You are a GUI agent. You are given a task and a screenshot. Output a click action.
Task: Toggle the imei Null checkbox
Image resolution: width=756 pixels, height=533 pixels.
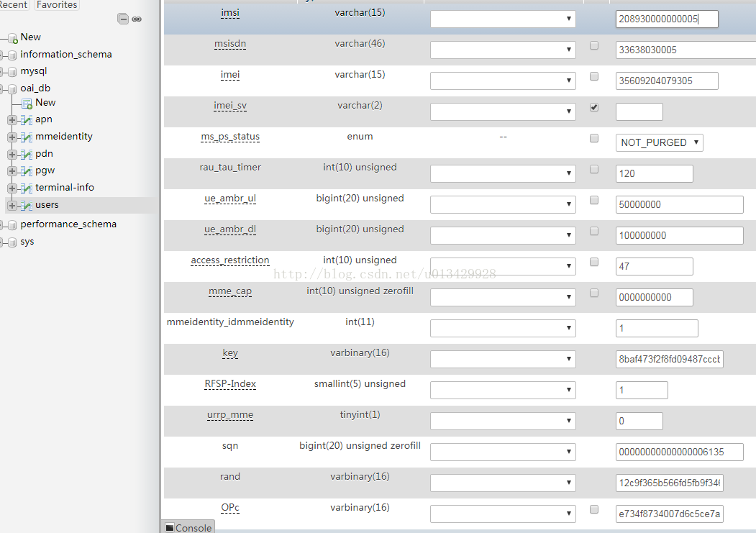point(594,76)
